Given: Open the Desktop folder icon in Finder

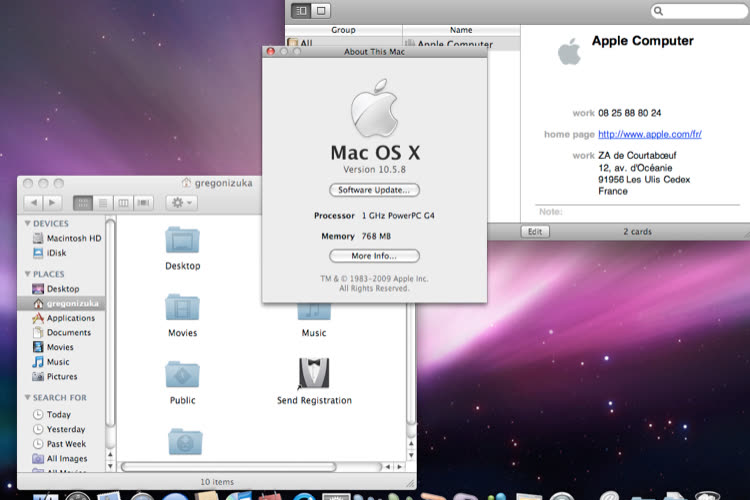Looking at the screenshot, I should click(183, 241).
